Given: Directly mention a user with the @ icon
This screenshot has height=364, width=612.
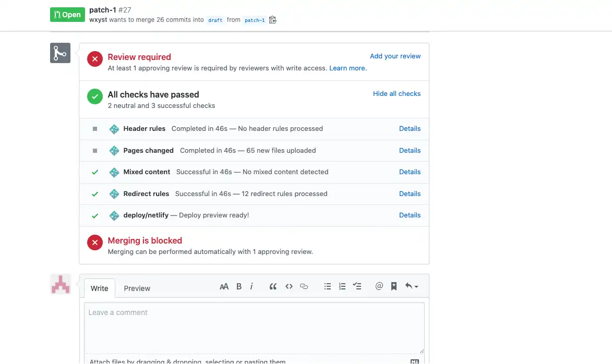Looking at the screenshot, I should (x=379, y=286).
